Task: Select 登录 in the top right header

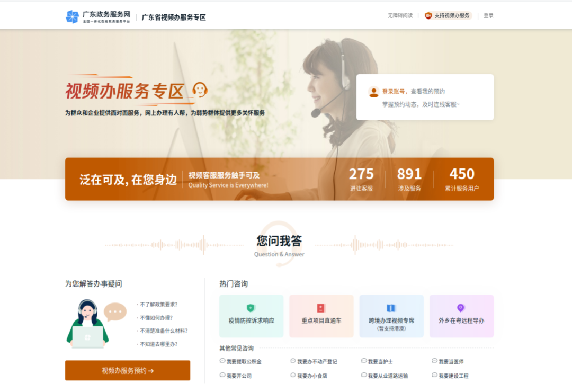Action: coord(488,16)
